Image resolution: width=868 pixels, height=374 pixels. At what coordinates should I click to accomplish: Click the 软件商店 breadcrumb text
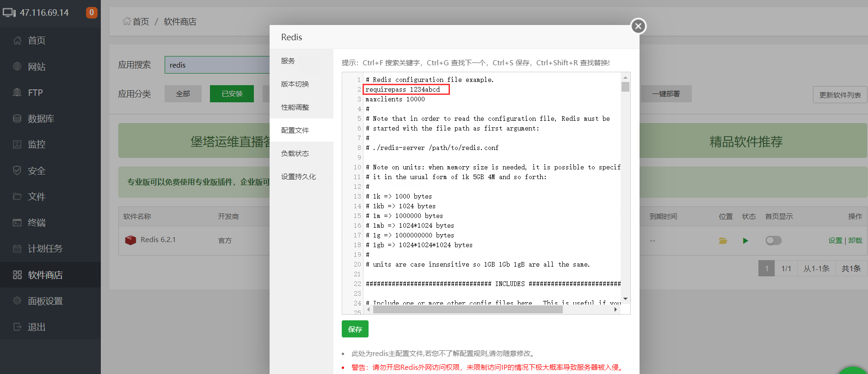[180, 21]
